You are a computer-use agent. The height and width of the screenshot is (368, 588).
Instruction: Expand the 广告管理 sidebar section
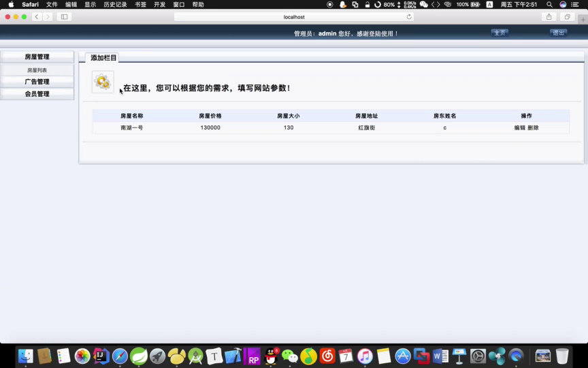point(37,82)
